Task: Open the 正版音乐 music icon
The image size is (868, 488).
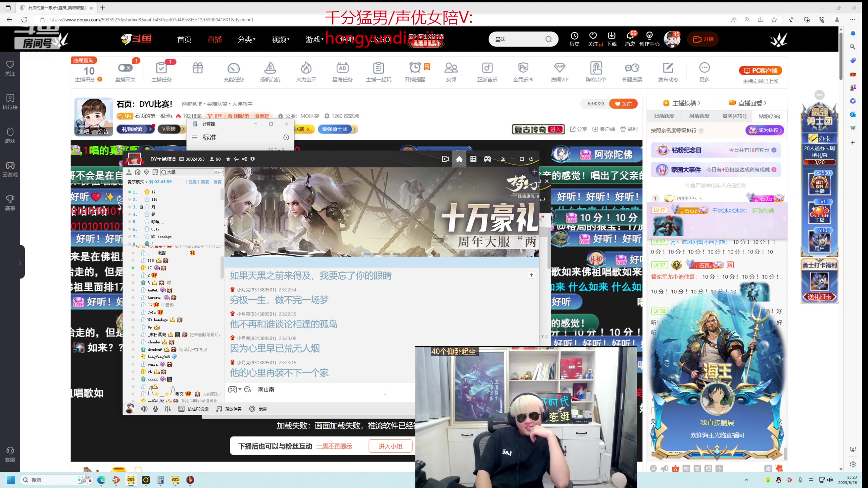Action: (x=487, y=68)
